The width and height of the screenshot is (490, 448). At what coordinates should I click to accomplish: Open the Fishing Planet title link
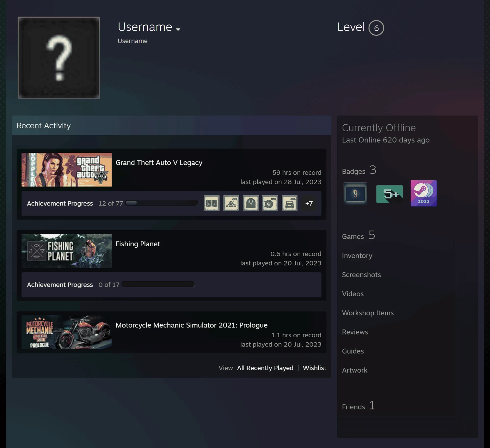[x=138, y=244]
